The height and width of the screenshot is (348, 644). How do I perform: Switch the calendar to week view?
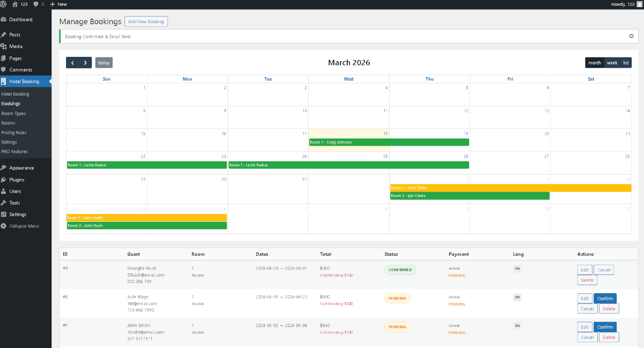coord(612,62)
